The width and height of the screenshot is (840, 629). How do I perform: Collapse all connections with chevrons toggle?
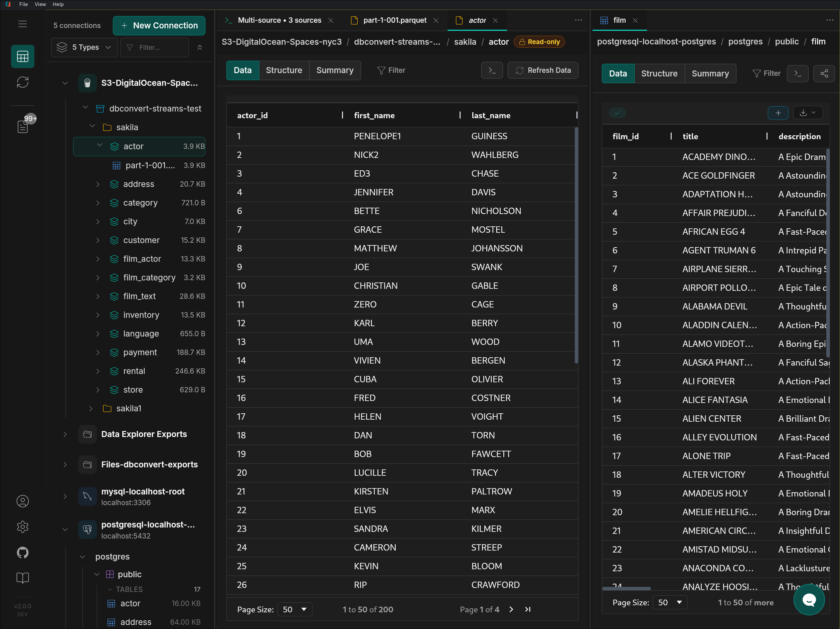tap(200, 47)
